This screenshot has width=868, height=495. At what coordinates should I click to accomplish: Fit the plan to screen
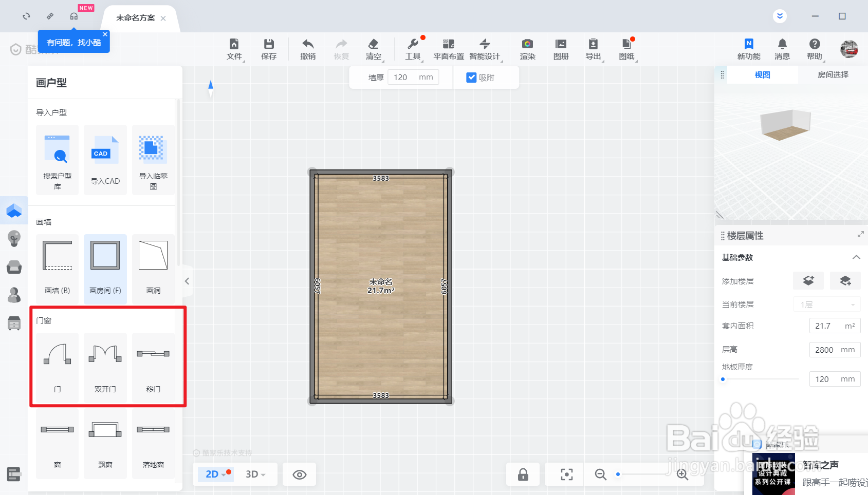(566, 474)
